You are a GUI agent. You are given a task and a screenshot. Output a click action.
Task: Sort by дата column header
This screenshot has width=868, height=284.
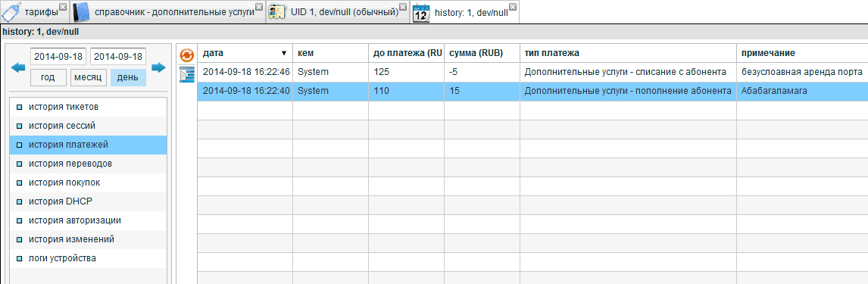click(x=245, y=53)
